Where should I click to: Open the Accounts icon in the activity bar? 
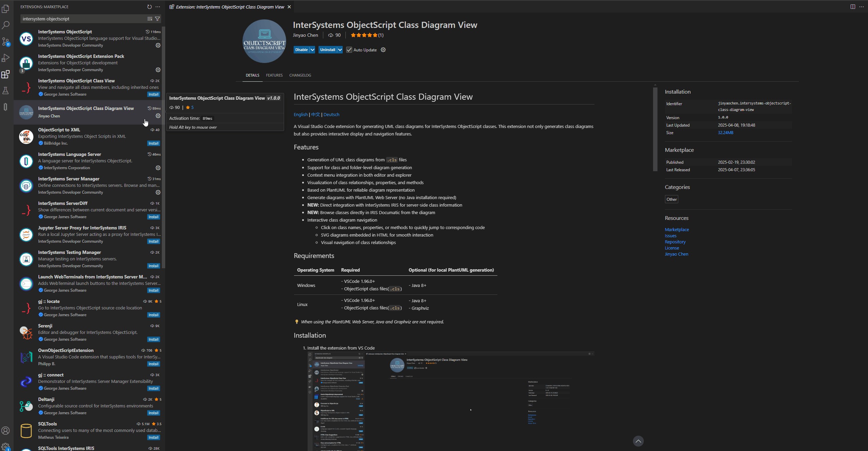tap(6, 430)
